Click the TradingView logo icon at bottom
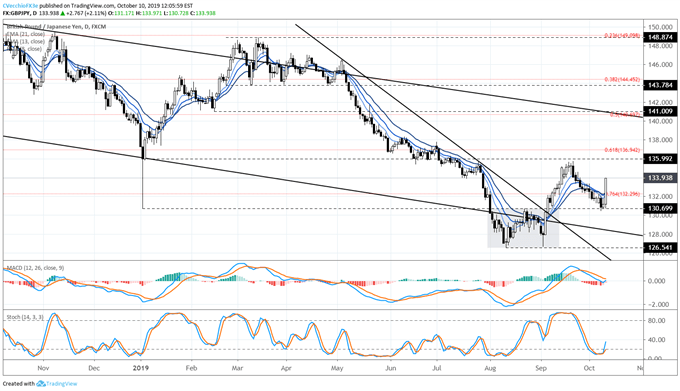 (x=41, y=384)
